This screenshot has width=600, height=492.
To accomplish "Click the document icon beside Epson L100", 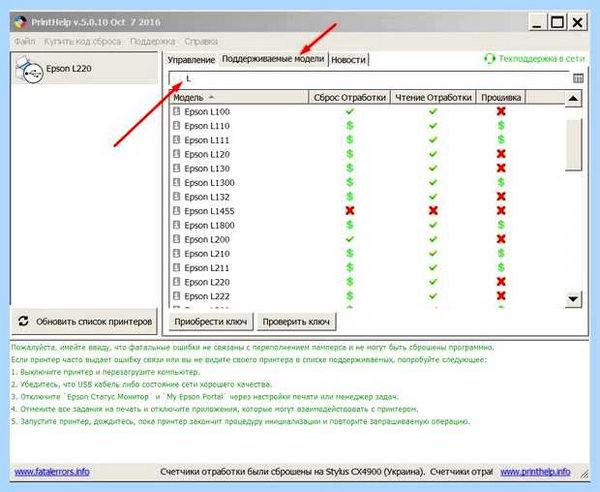I will (176, 111).
